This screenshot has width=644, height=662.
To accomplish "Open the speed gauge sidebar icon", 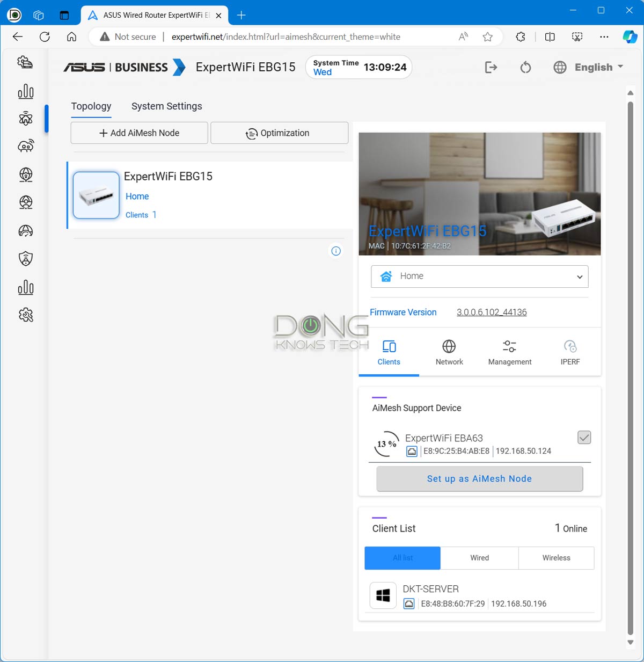I will [x=25, y=231].
